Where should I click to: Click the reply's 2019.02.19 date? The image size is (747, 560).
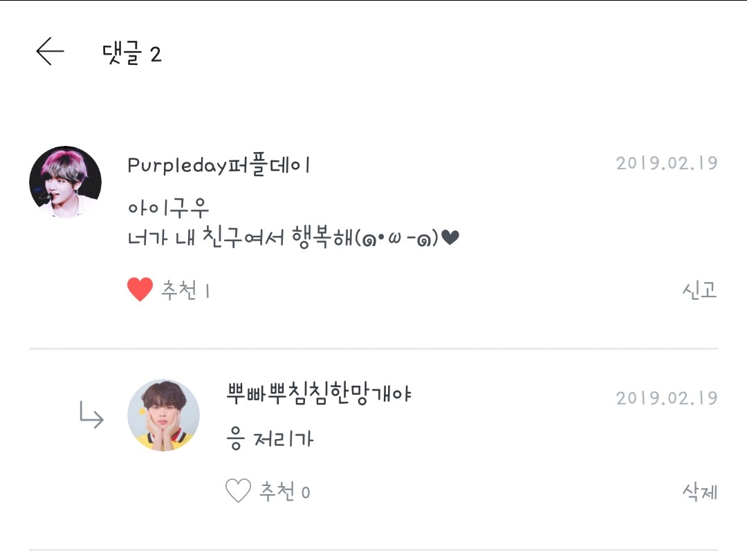click(666, 399)
